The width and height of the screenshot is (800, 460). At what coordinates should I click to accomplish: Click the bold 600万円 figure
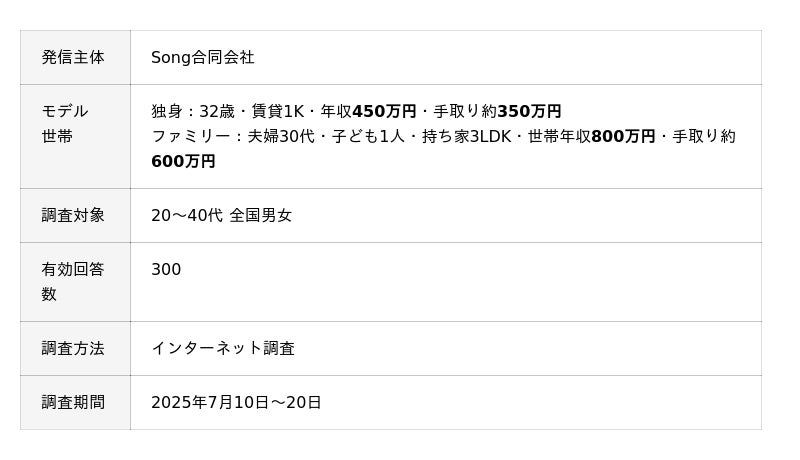click(183, 161)
